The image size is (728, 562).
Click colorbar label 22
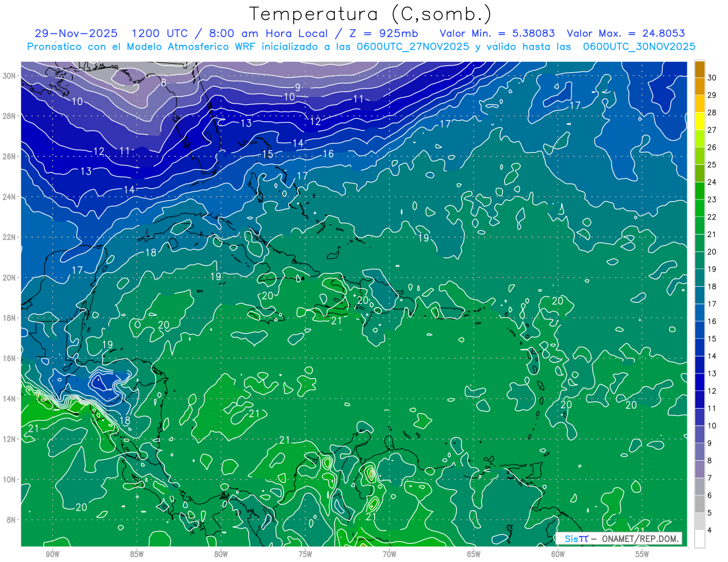pyautogui.click(x=712, y=217)
